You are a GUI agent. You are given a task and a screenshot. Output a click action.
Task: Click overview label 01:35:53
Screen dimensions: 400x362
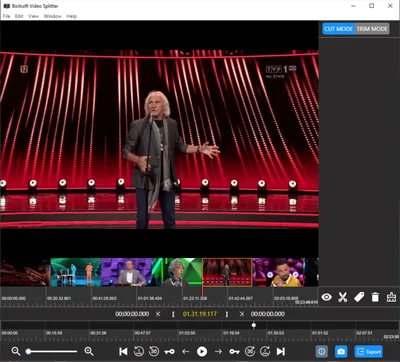(276, 333)
